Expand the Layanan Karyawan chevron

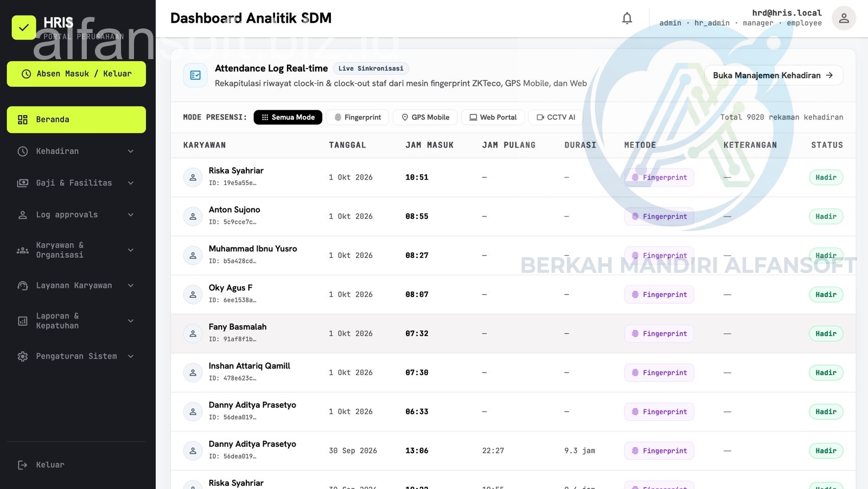point(131,285)
